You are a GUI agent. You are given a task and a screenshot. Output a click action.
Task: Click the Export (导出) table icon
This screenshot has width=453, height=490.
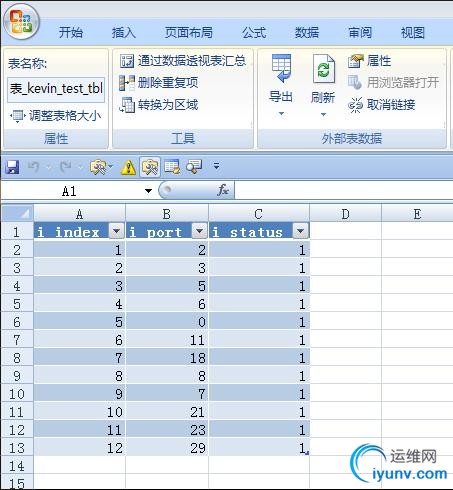[x=281, y=68]
